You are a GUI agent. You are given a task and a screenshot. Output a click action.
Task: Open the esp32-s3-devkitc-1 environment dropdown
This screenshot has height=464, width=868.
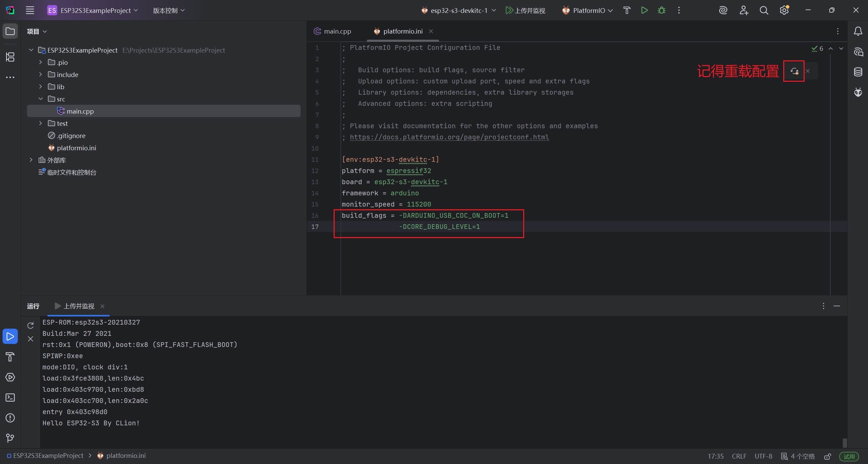[x=458, y=11]
